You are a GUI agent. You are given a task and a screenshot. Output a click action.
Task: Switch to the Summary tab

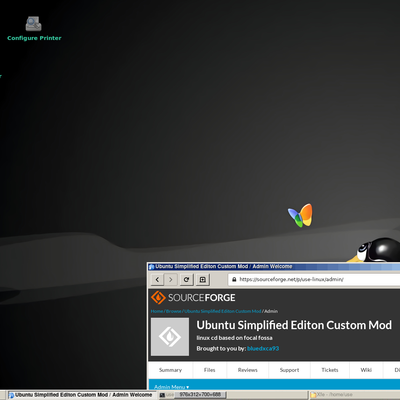[x=170, y=370]
